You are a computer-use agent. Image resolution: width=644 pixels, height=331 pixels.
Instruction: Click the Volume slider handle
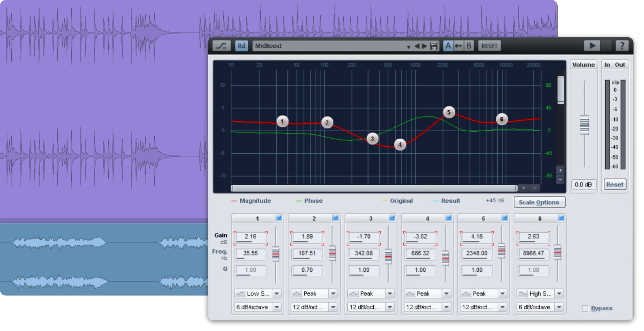584,125
